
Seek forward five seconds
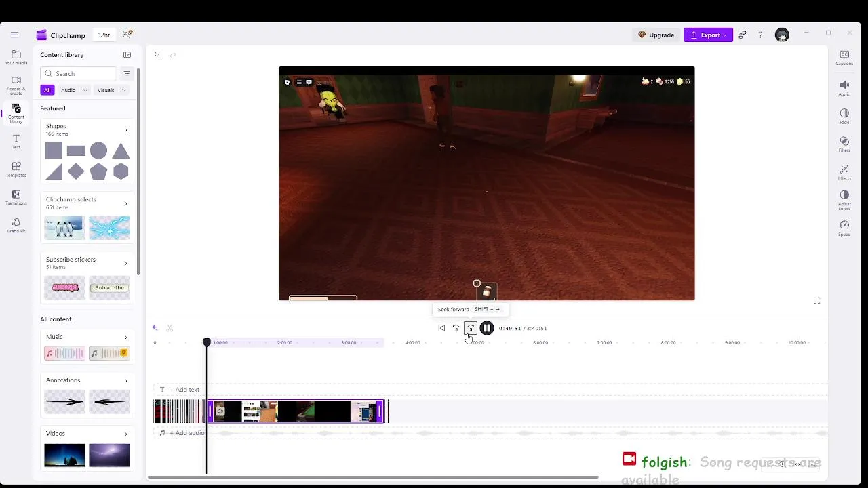pyautogui.click(x=471, y=328)
